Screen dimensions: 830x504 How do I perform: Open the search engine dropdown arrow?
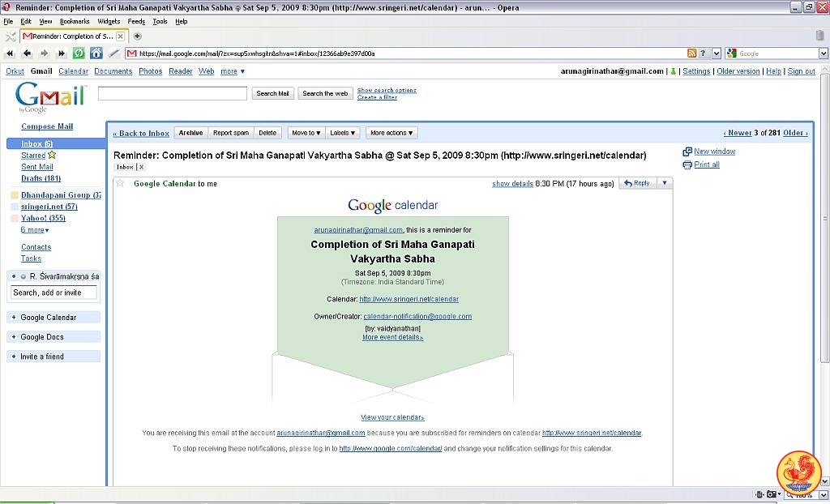(x=824, y=53)
